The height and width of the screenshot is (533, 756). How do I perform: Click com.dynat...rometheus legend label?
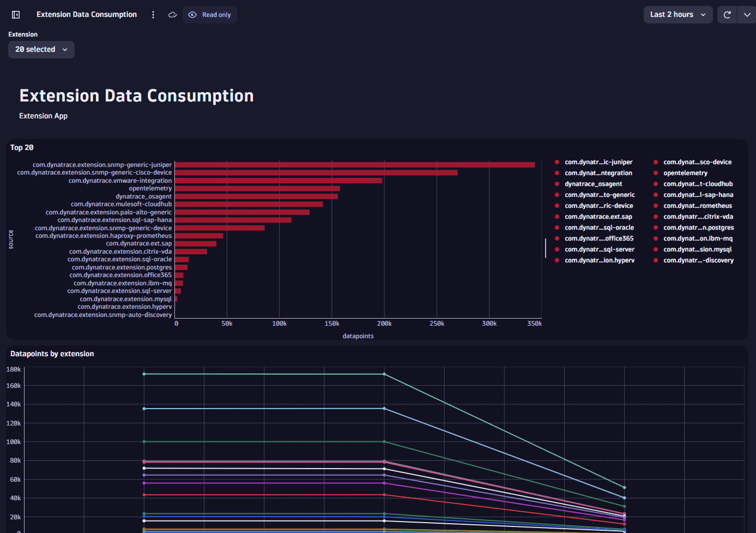[698, 206]
